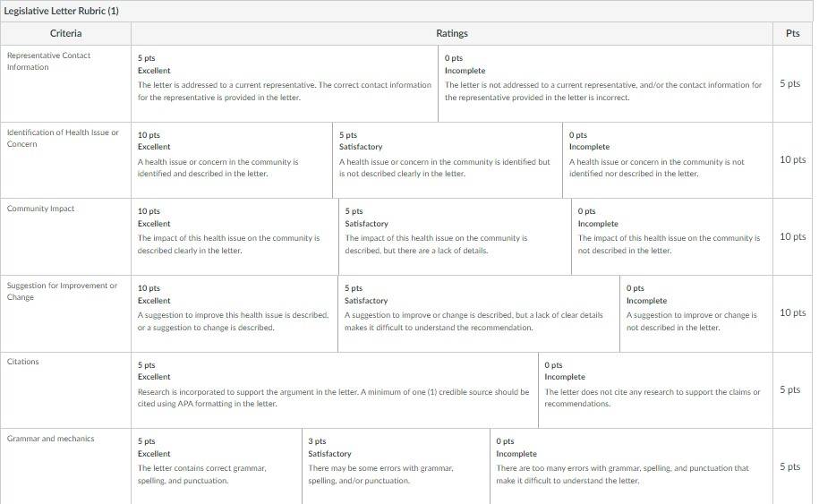Click the Legislative Letter Rubric (1) title
Image resolution: width=819 pixels, height=504 pixels.
click(x=61, y=11)
